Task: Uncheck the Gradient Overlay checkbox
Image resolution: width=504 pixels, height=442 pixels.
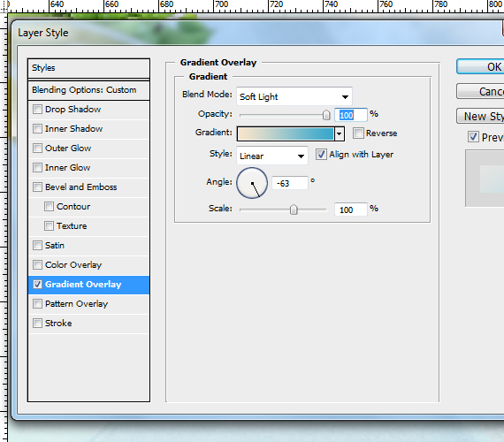Action: coord(38,285)
